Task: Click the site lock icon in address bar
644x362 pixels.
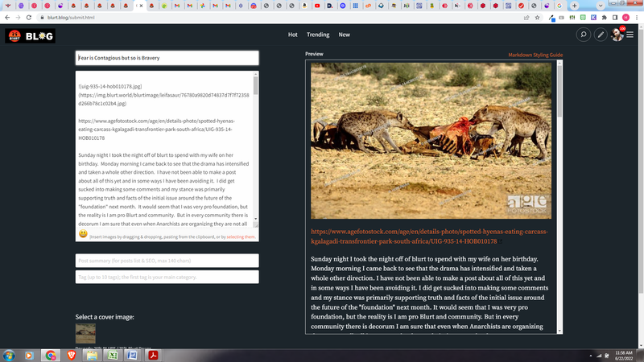Action: coord(42,18)
